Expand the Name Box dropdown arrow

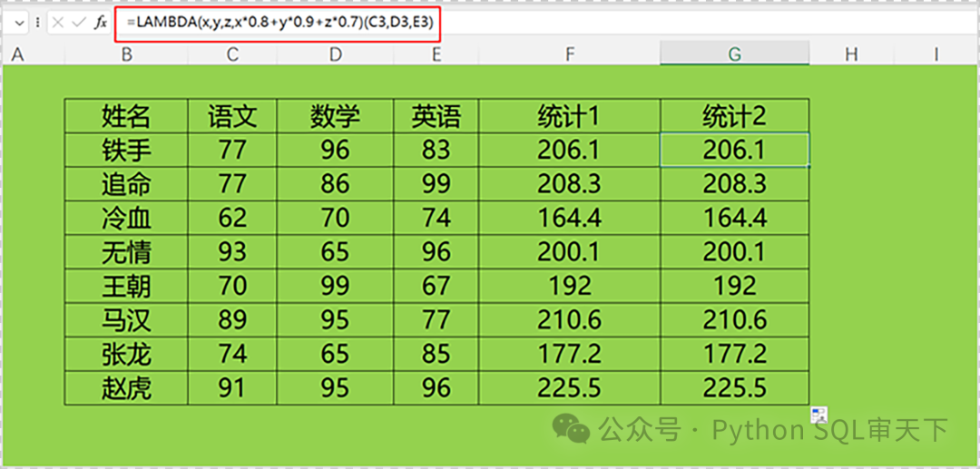20,22
